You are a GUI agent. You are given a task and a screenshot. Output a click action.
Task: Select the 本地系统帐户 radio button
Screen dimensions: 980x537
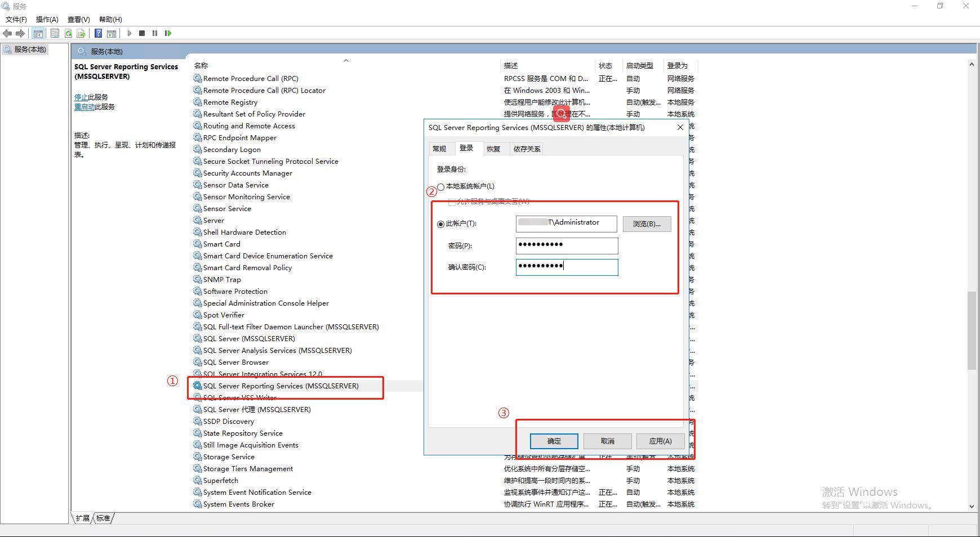point(440,186)
